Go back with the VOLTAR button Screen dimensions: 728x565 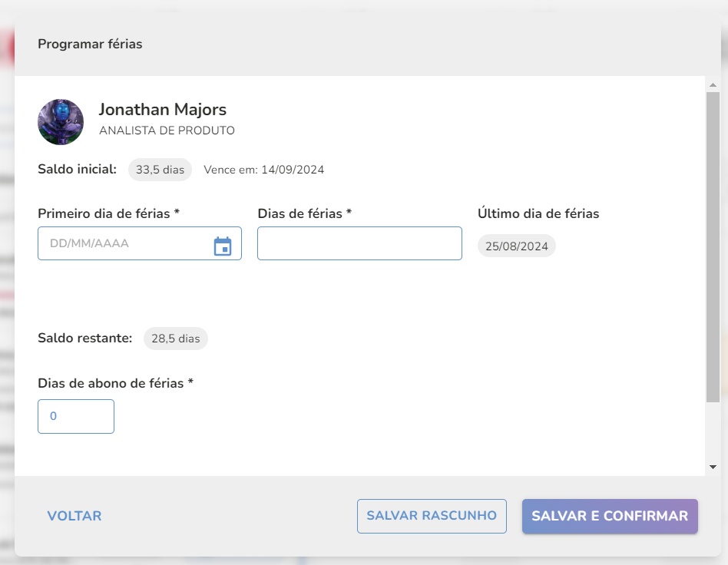[74, 516]
